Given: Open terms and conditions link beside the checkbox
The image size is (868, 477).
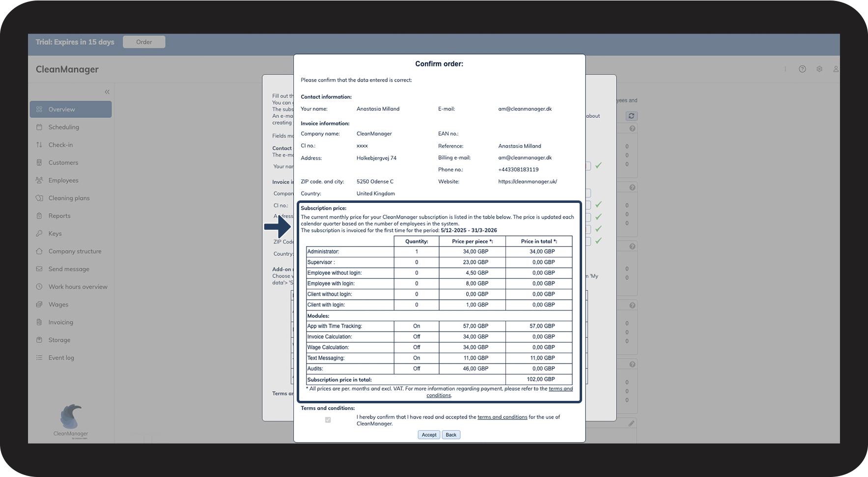Looking at the screenshot, I should tap(502, 417).
